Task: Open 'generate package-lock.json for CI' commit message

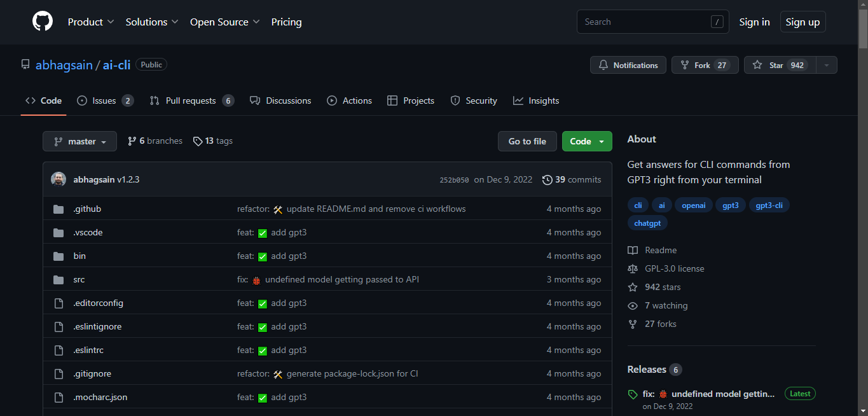Action: coord(352,374)
